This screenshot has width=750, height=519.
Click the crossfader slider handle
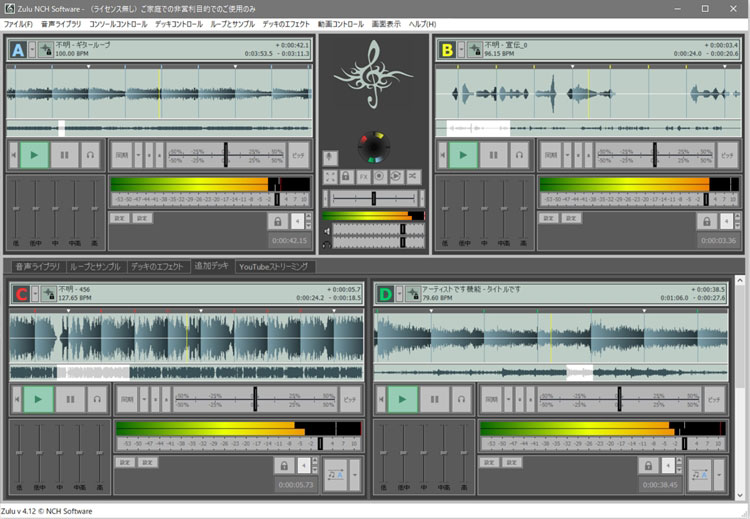tap(374, 198)
